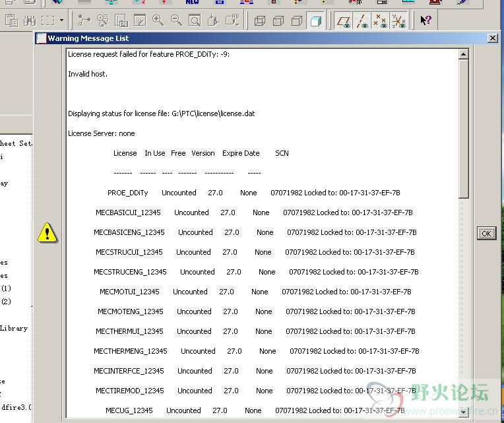Close the Warning Message List dialog

(x=492, y=38)
